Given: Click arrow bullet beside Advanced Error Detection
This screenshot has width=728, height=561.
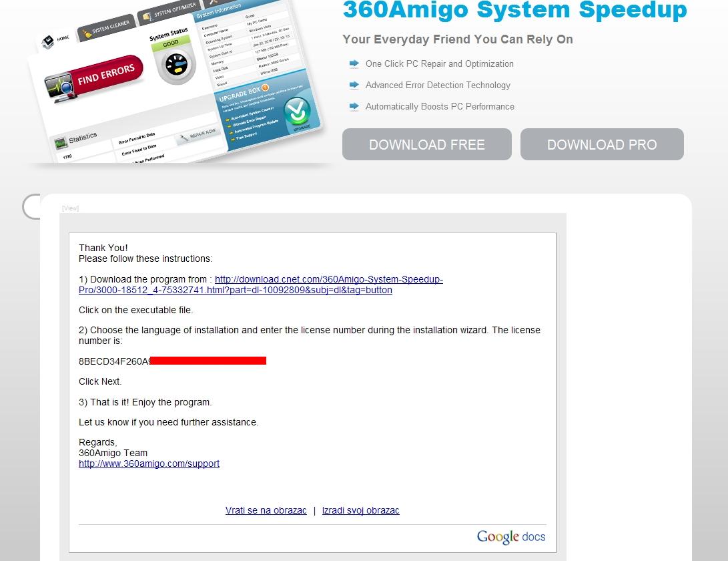Looking at the screenshot, I should coord(354,85).
